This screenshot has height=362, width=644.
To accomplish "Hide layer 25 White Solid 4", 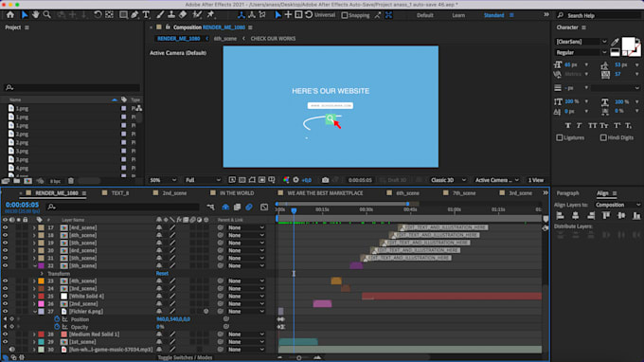I will (5, 296).
